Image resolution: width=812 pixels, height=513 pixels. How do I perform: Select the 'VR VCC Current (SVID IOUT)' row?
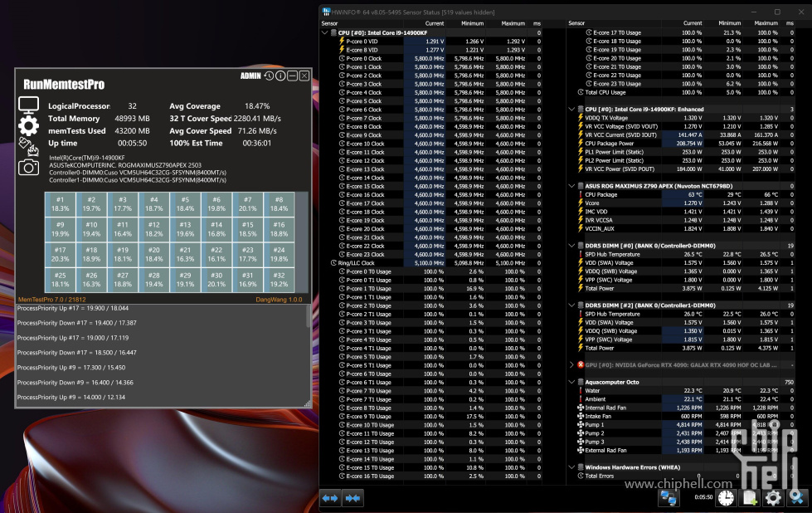pos(682,134)
